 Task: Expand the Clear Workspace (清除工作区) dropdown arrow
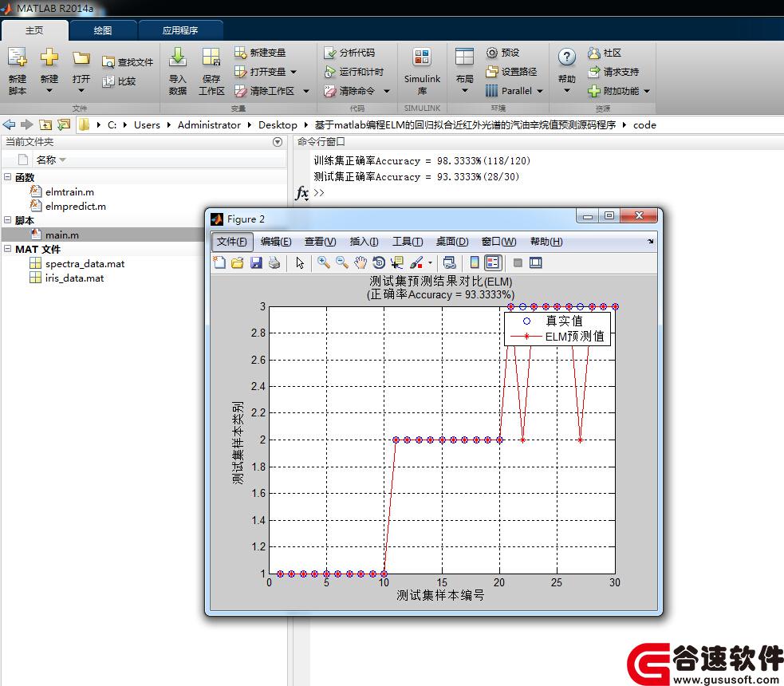(x=306, y=91)
